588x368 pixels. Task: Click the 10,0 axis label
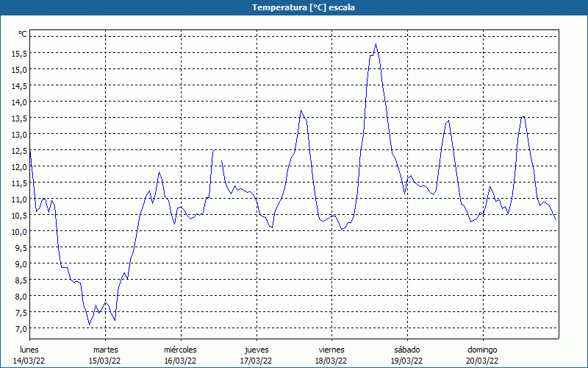pyautogui.click(x=19, y=232)
